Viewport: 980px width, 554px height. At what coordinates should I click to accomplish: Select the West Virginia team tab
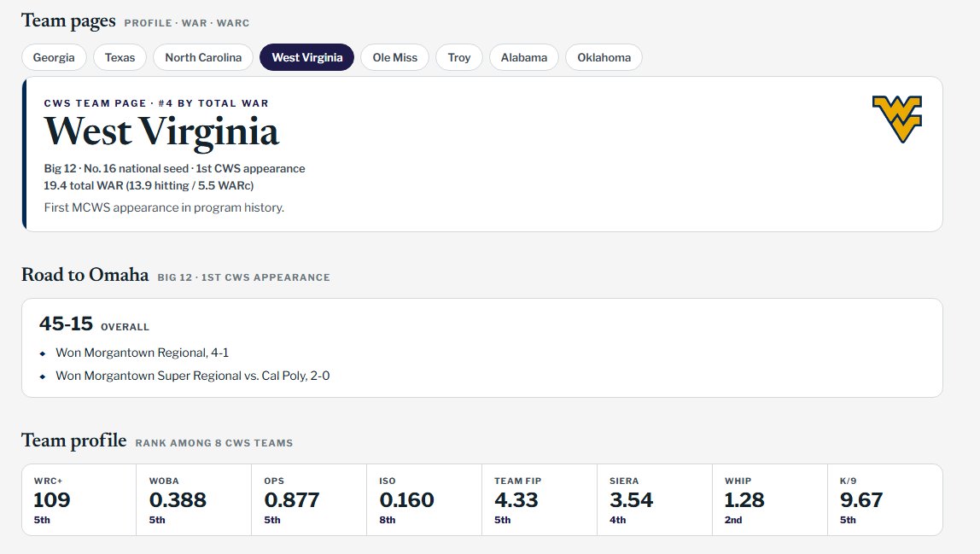click(306, 57)
